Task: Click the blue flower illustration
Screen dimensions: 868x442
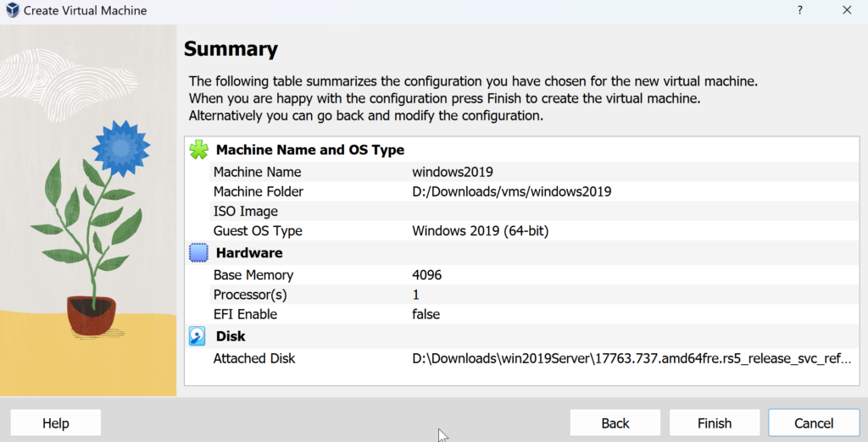Action: (120, 148)
